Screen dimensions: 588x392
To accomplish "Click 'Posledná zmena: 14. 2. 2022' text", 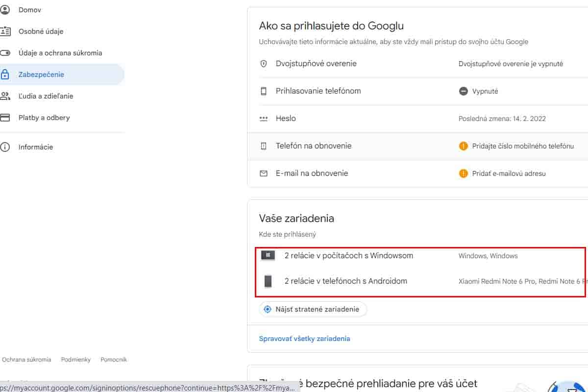I will [x=502, y=119].
